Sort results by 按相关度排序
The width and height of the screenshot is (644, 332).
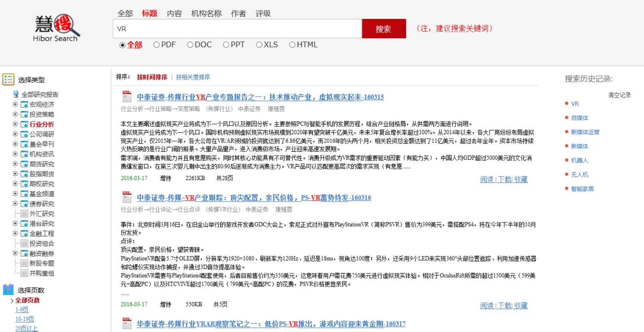(x=193, y=77)
